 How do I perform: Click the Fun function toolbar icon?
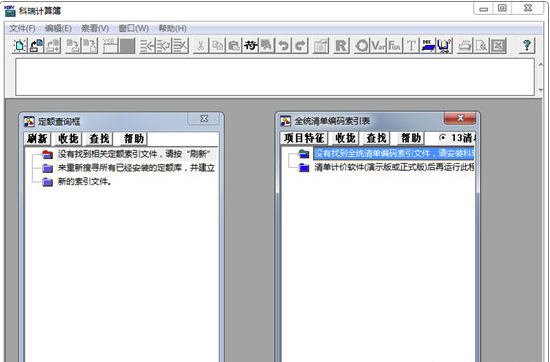[395, 46]
